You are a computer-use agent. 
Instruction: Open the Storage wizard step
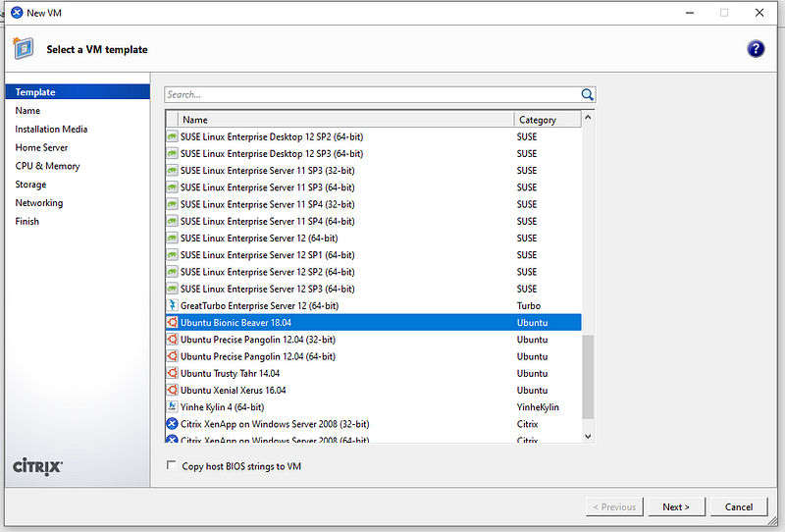[30, 185]
